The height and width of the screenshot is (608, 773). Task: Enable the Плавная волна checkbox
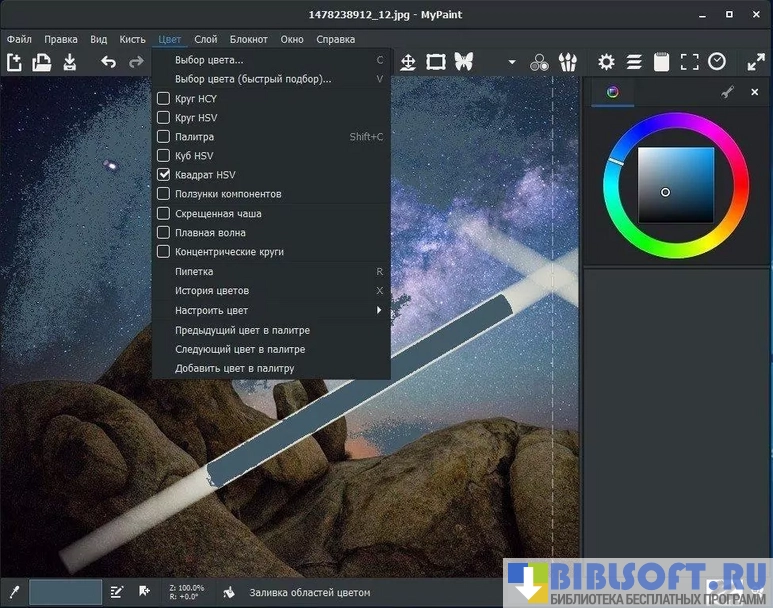(164, 233)
